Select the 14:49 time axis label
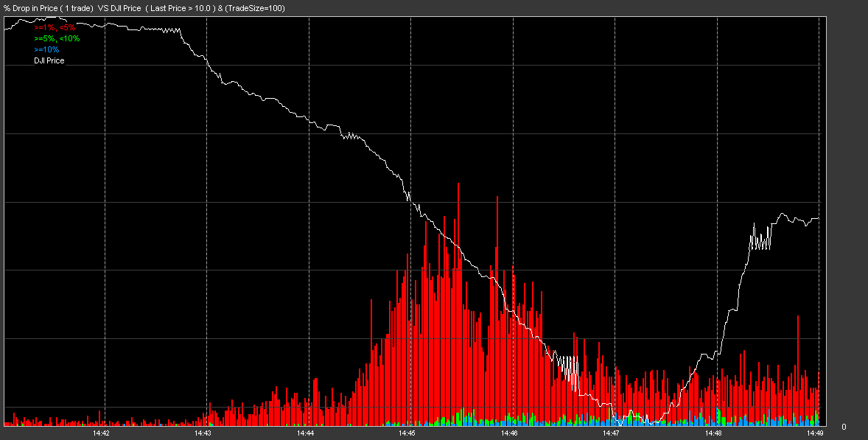Screen dimensions: 868x440 pos(814,433)
